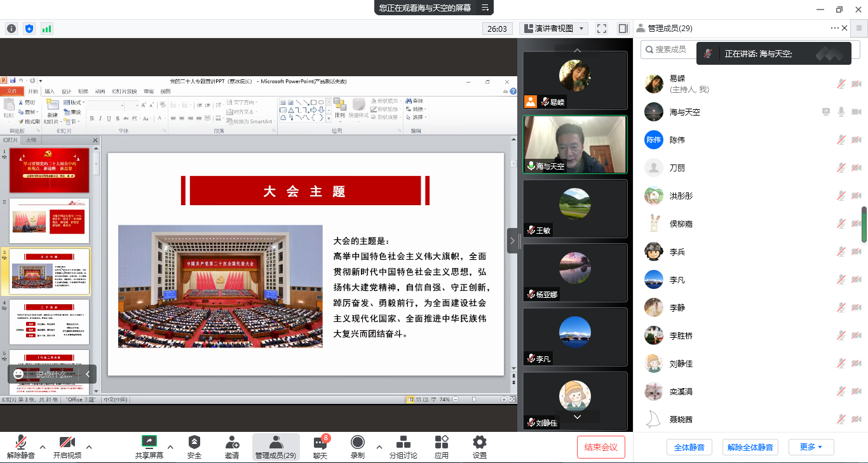Open 聊天 chat with 8 unread messages
This screenshot has width=868, height=463.
(320, 447)
